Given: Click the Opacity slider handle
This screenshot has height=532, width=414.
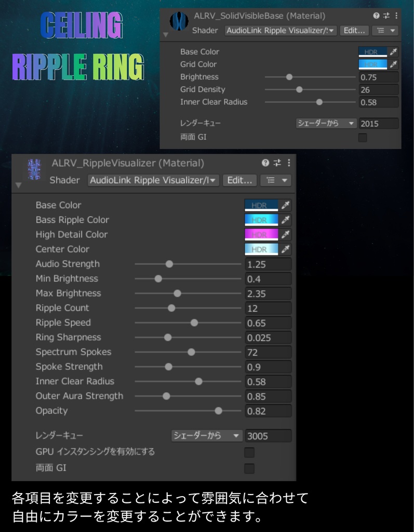Looking at the screenshot, I should coord(219,411).
